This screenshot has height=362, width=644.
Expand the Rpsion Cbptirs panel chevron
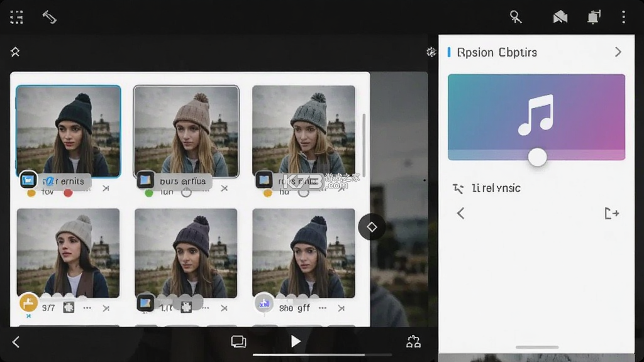618,52
